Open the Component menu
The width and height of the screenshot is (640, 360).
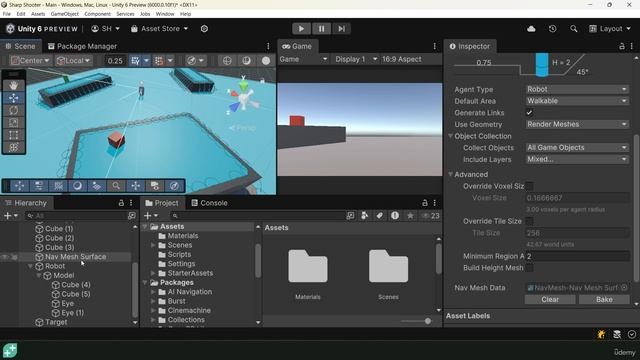pos(97,14)
